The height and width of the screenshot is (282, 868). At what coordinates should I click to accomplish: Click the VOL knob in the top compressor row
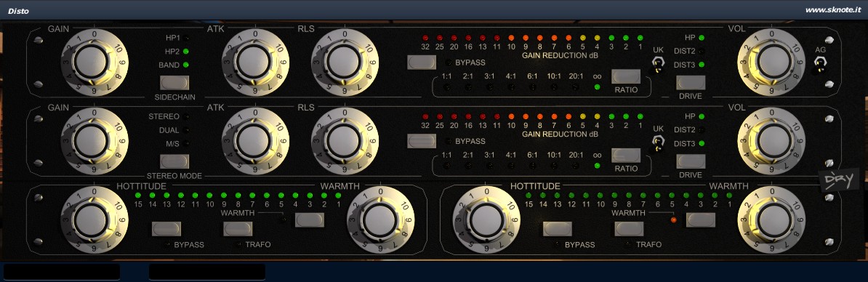click(x=772, y=61)
